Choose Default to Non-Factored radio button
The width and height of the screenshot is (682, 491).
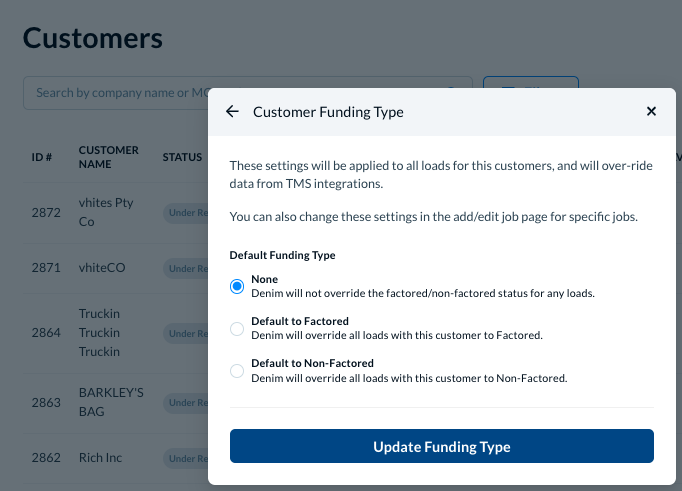tap(237, 370)
